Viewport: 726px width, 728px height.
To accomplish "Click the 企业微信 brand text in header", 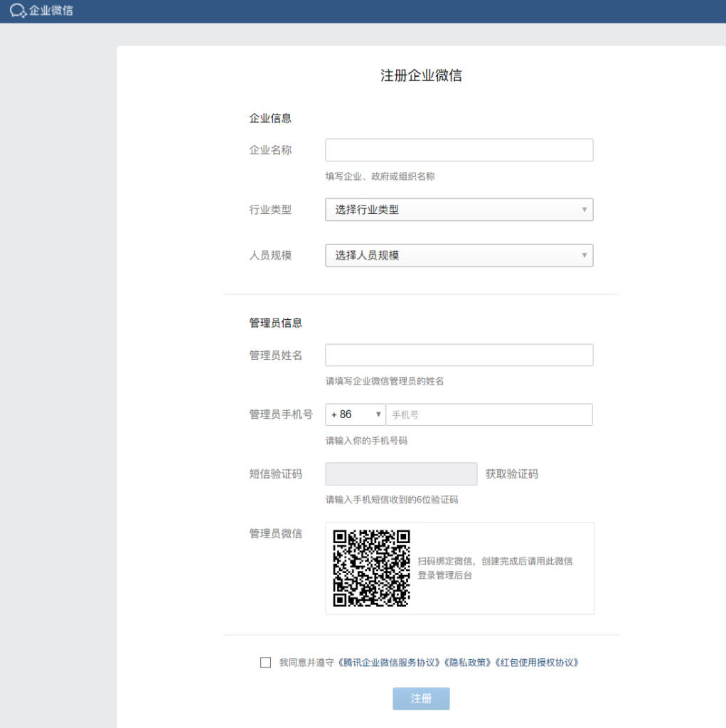I will click(x=51, y=11).
